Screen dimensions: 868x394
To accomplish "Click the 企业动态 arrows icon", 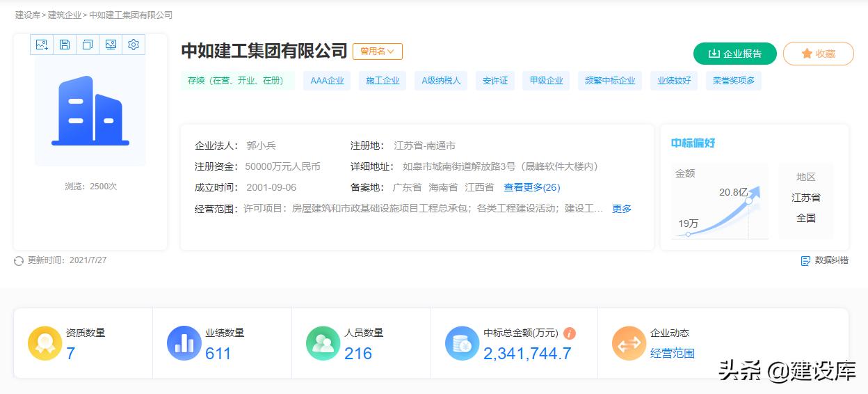I will click(x=629, y=344).
